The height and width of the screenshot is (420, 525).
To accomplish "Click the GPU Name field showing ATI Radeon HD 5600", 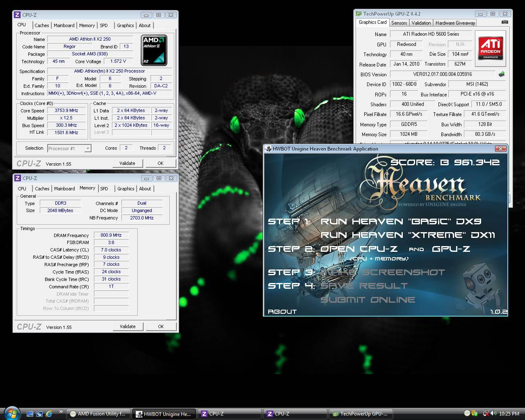I will click(x=431, y=34).
